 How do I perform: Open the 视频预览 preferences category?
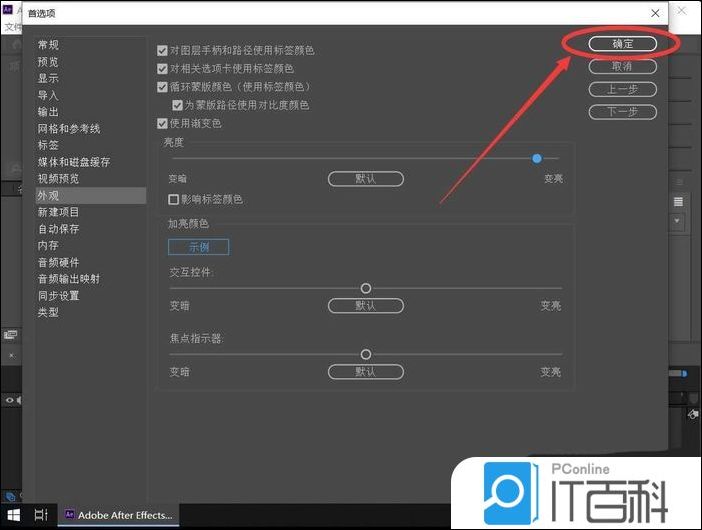pos(58,179)
